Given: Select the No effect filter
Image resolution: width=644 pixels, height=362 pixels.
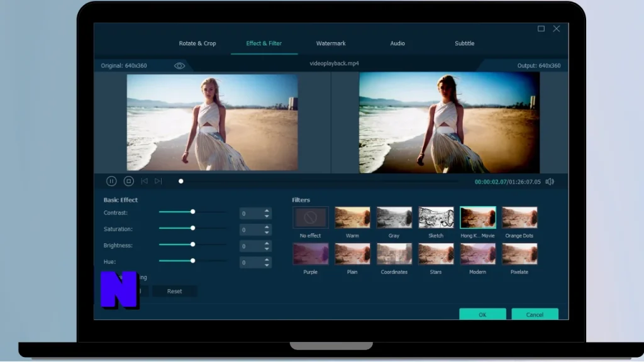Looking at the screenshot, I should point(311,217).
